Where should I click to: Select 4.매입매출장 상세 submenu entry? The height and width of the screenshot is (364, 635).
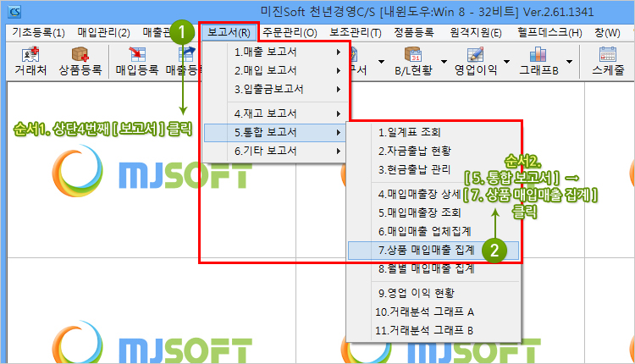(x=433, y=195)
